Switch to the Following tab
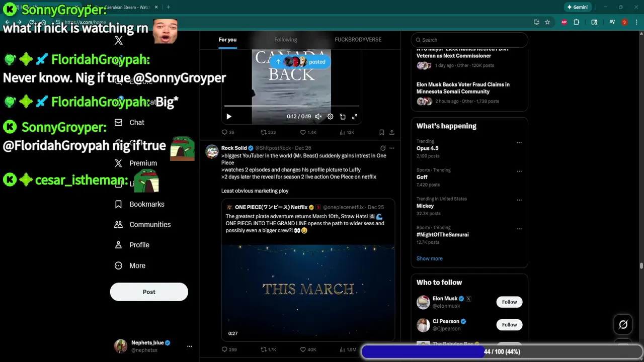Viewport: 644px width, 362px height. tap(286, 40)
